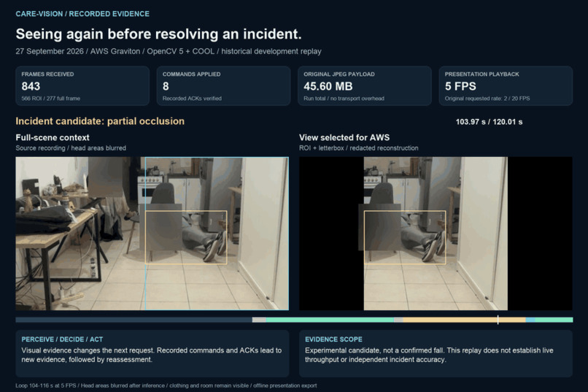Click the small blue segment near the timeline end
The image size is (588, 392).
(530, 320)
